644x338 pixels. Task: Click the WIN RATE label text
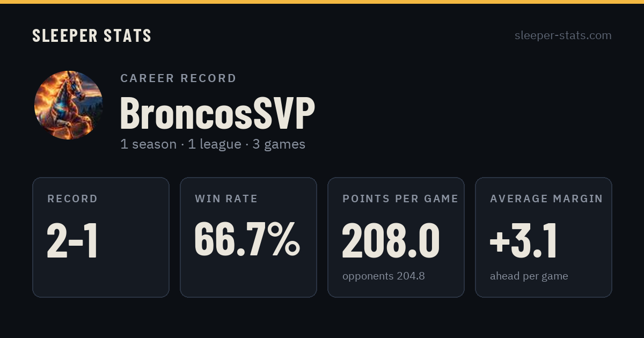(226, 199)
